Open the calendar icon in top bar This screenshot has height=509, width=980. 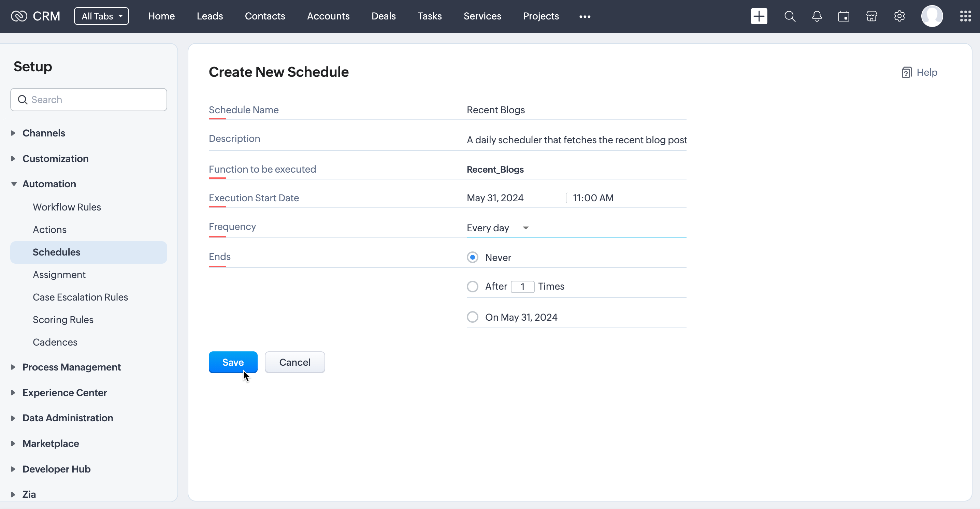pyautogui.click(x=844, y=16)
